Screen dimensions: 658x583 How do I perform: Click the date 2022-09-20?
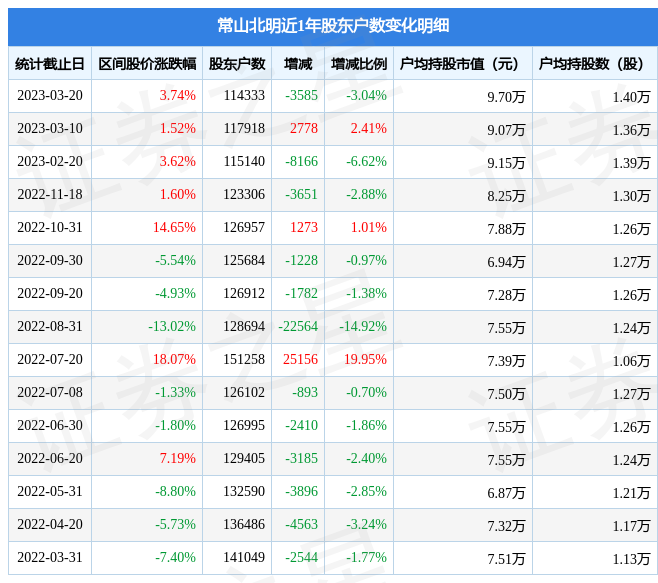tap(50, 293)
